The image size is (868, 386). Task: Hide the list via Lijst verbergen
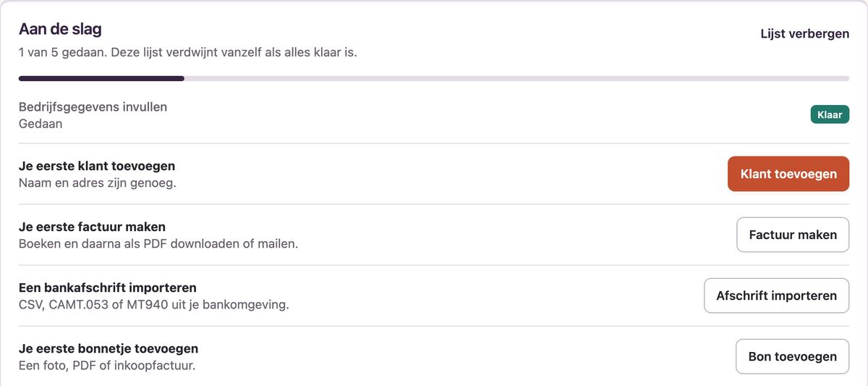(805, 34)
